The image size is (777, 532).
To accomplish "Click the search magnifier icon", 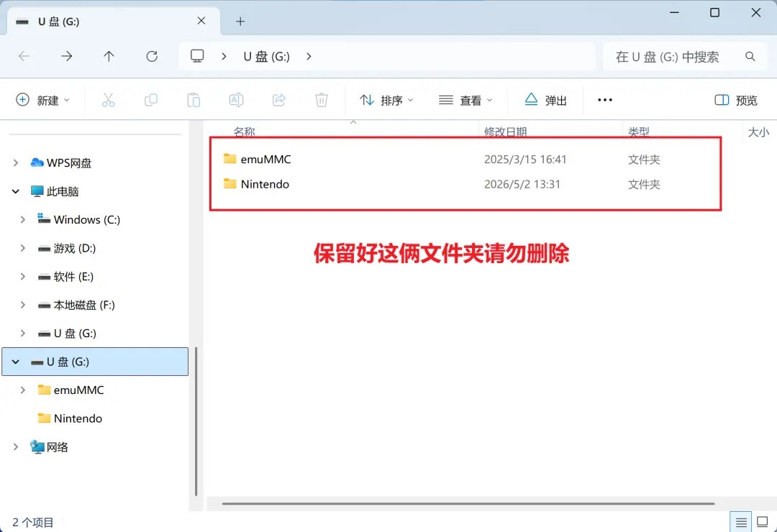I will [750, 57].
